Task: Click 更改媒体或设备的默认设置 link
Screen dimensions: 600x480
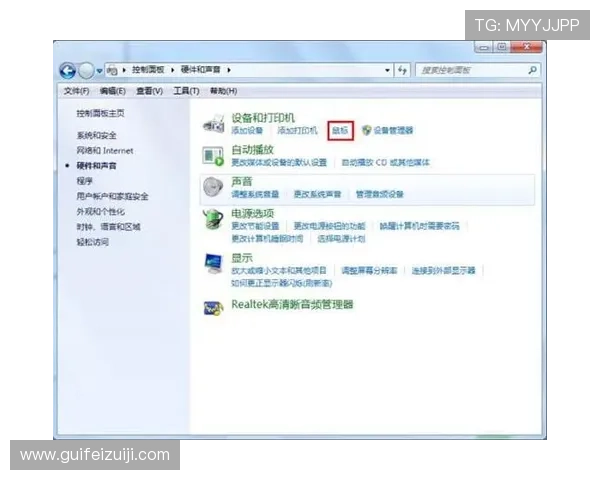Action: pos(279,163)
